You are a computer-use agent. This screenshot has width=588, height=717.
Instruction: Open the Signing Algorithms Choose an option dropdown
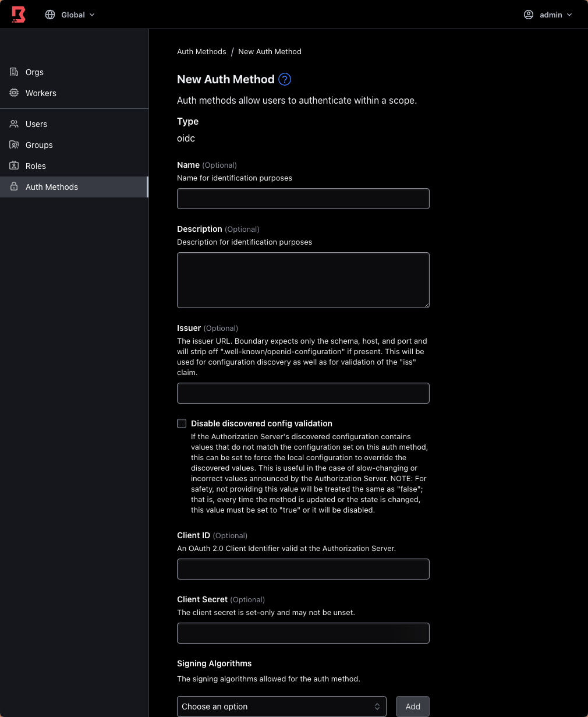click(x=282, y=707)
